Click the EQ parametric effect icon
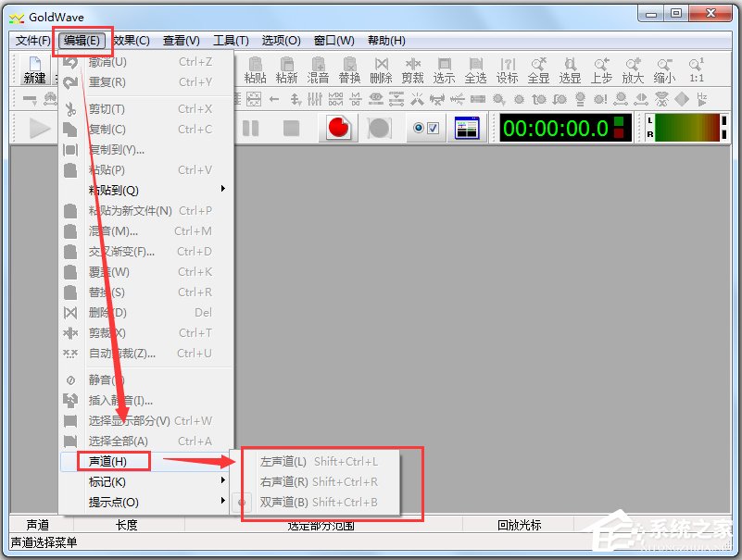Viewport: 742px width, 560px height. [376, 99]
